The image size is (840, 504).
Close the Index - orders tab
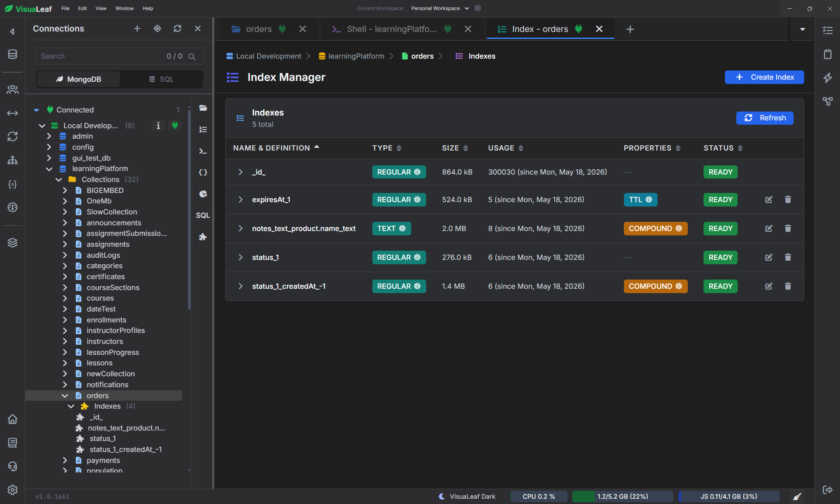coord(599,29)
